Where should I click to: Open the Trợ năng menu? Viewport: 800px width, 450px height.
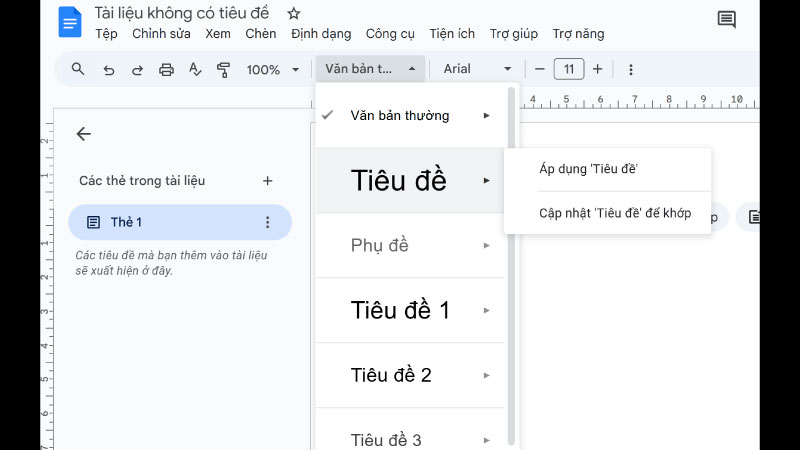tap(579, 34)
